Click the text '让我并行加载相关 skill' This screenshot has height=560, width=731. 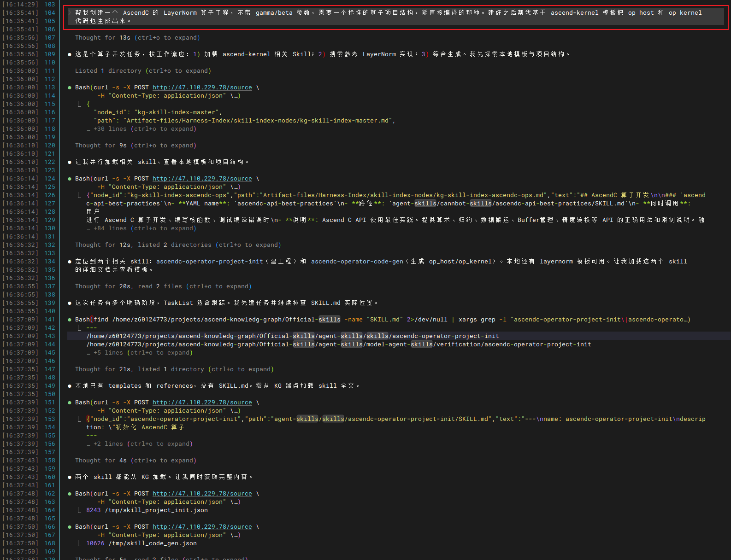click(x=116, y=162)
